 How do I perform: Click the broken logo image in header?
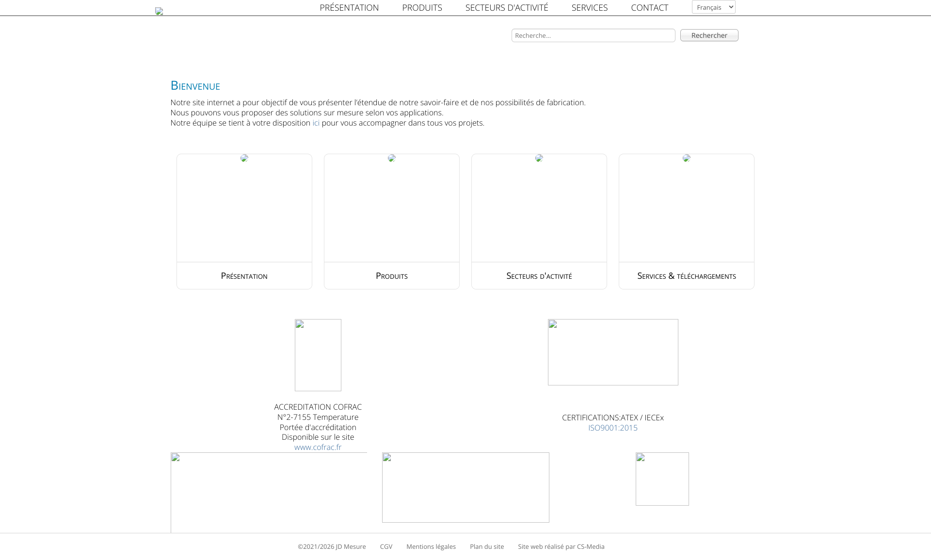click(x=159, y=11)
